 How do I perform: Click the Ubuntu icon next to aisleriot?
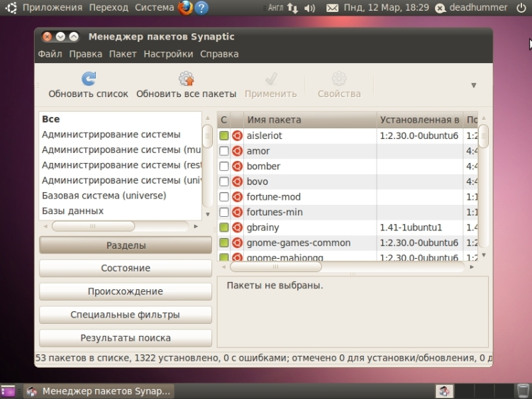click(x=237, y=135)
